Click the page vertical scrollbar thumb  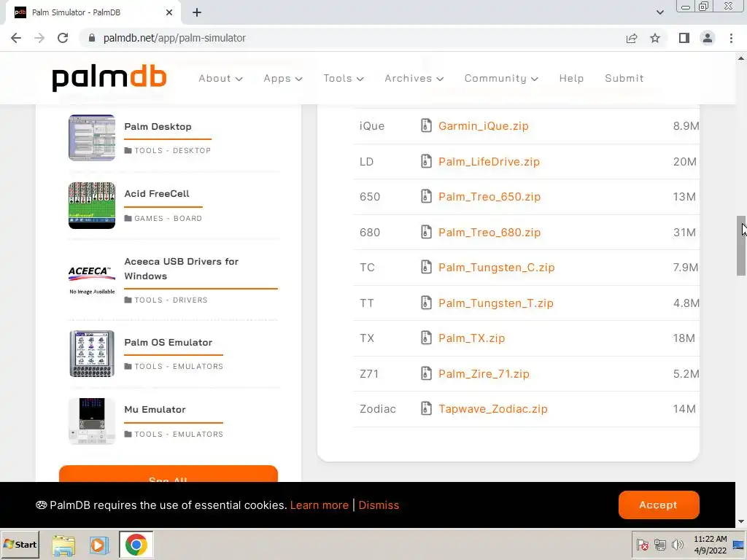click(x=741, y=245)
